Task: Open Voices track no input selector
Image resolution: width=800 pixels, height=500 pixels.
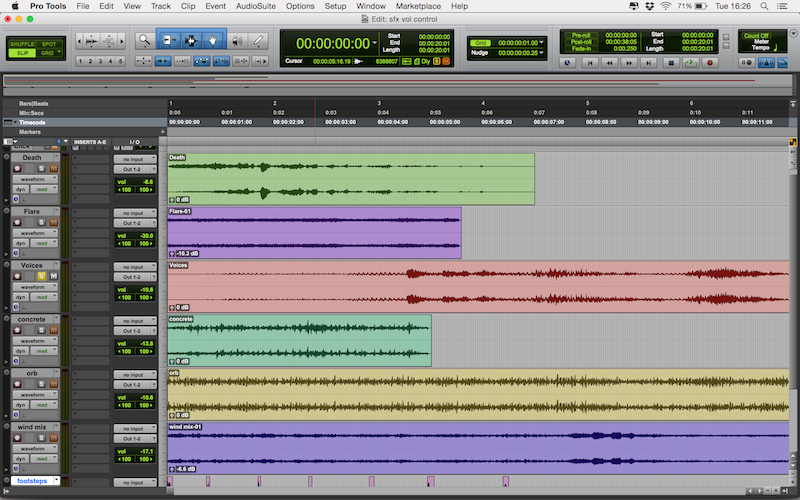Action: pos(135,267)
